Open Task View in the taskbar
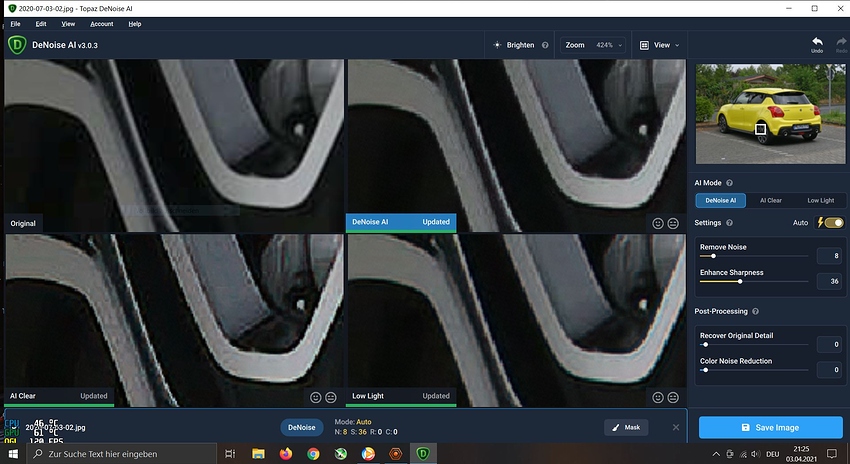This screenshot has width=850, height=464. point(230,454)
